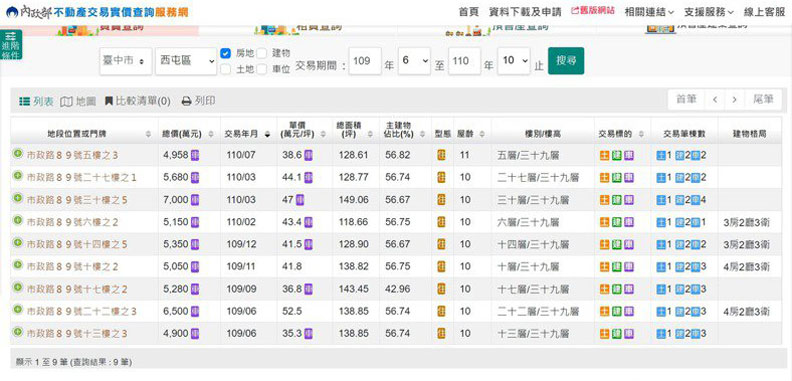Uncheck the 房地 checkbox
792x381 pixels.
click(226, 53)
